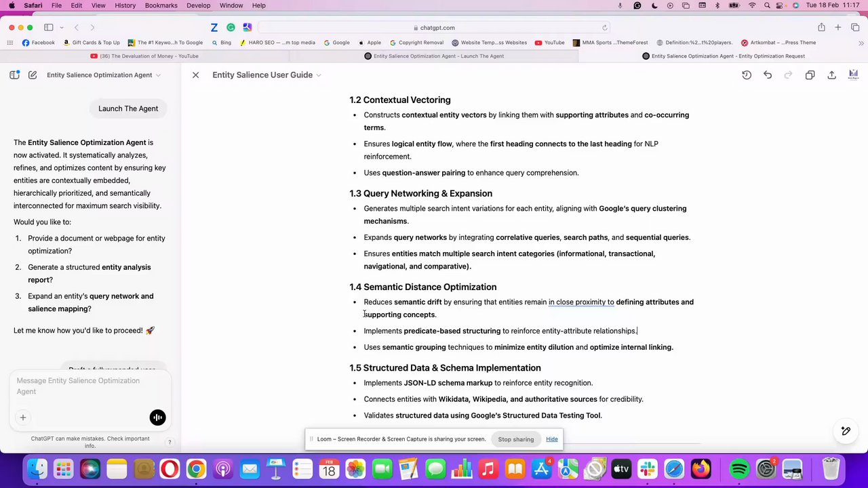Image resolution: width=868 pixels, height=488 pixels.
Task: Click the blue Z extension icon
Action: tap(214, 28)
